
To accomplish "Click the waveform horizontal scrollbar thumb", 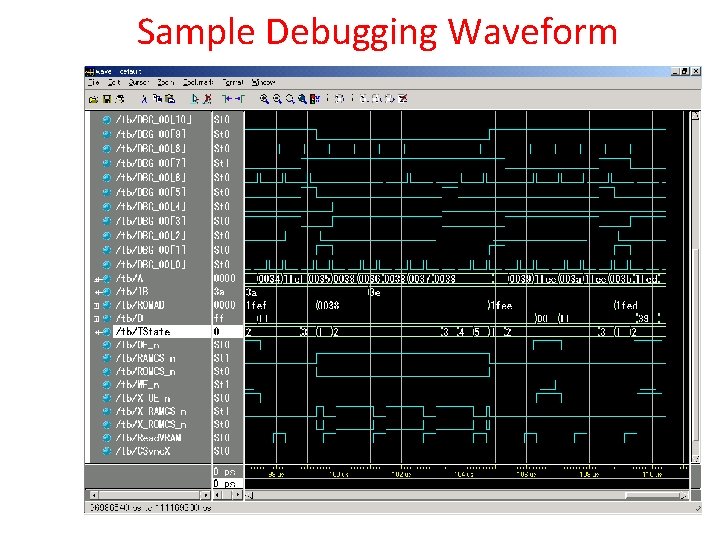I will coord(652,495).
